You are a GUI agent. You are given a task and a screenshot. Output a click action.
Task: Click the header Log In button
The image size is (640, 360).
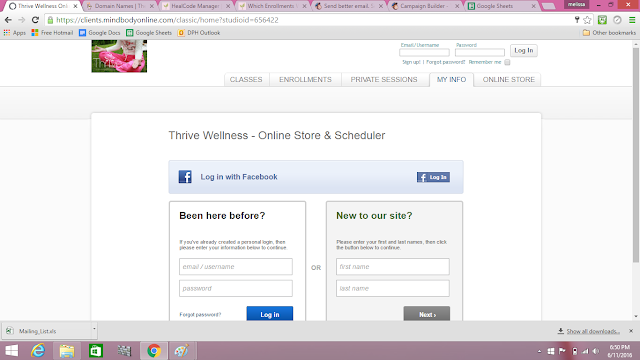pos(524,50)
